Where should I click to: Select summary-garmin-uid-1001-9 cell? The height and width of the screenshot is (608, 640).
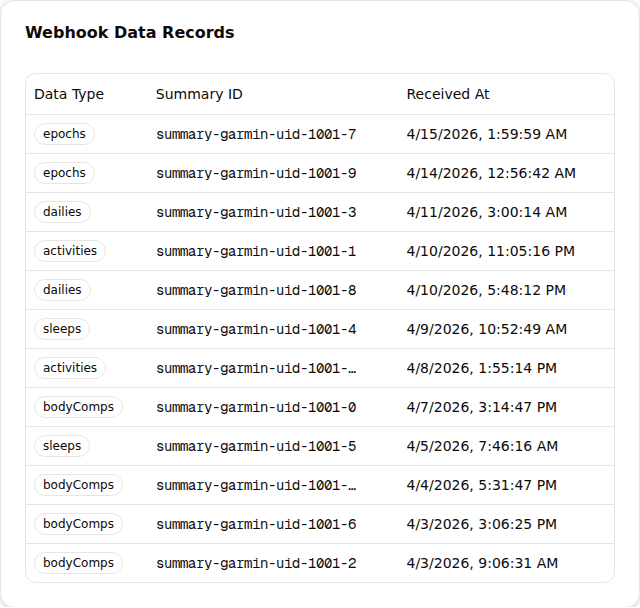256,173
